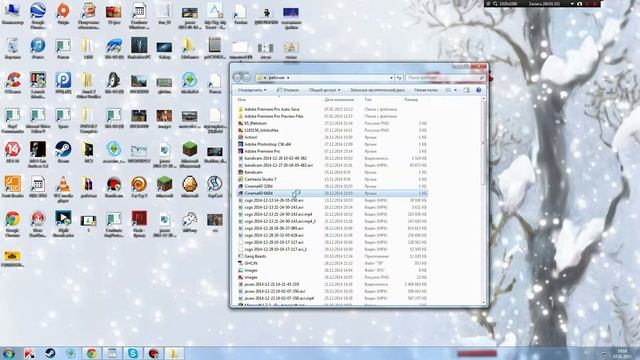Select the Cinema4D 64Bit row
Image resolution: width=640 pixels, height=360 pixels.
pos(332,193)
